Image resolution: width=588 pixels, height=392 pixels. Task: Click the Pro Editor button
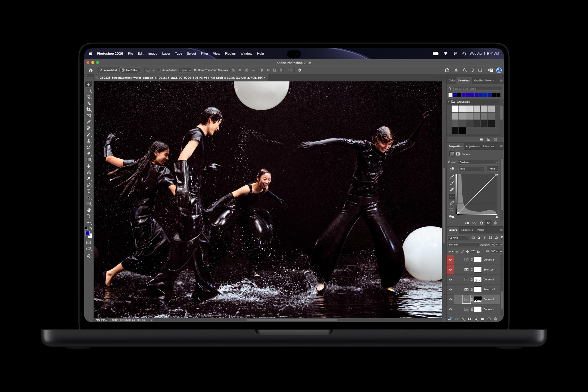(130, 70)
